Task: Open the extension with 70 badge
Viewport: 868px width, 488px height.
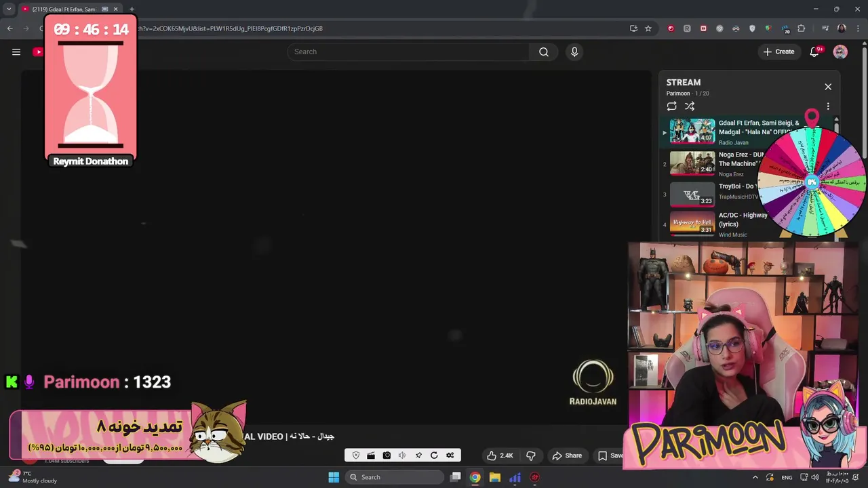Action: 785,28
